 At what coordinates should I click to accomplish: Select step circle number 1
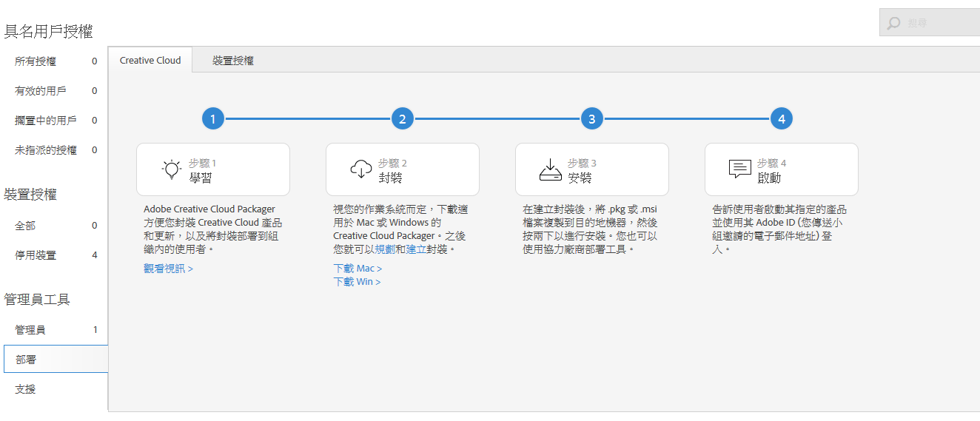(212, 118)
